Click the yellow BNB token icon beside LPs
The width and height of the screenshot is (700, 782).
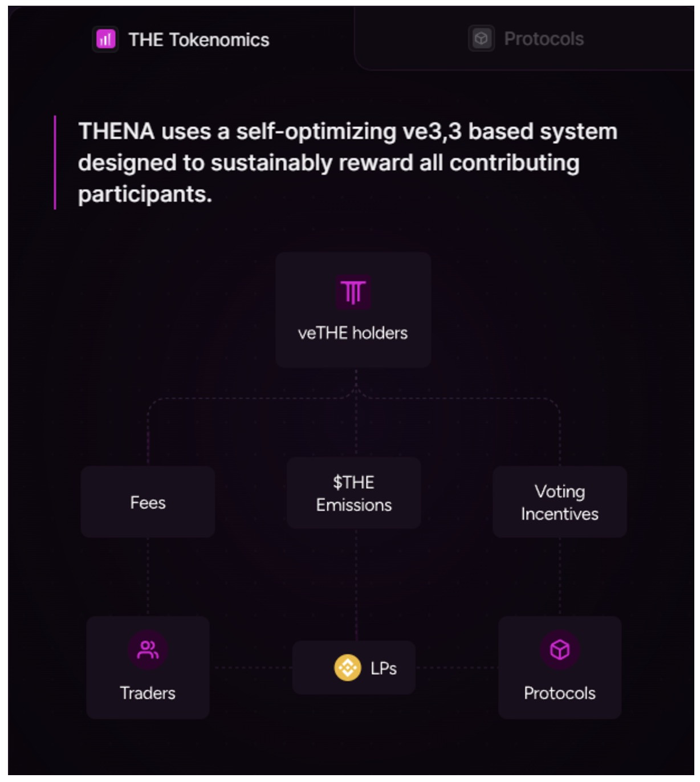(x=347, y=667)
